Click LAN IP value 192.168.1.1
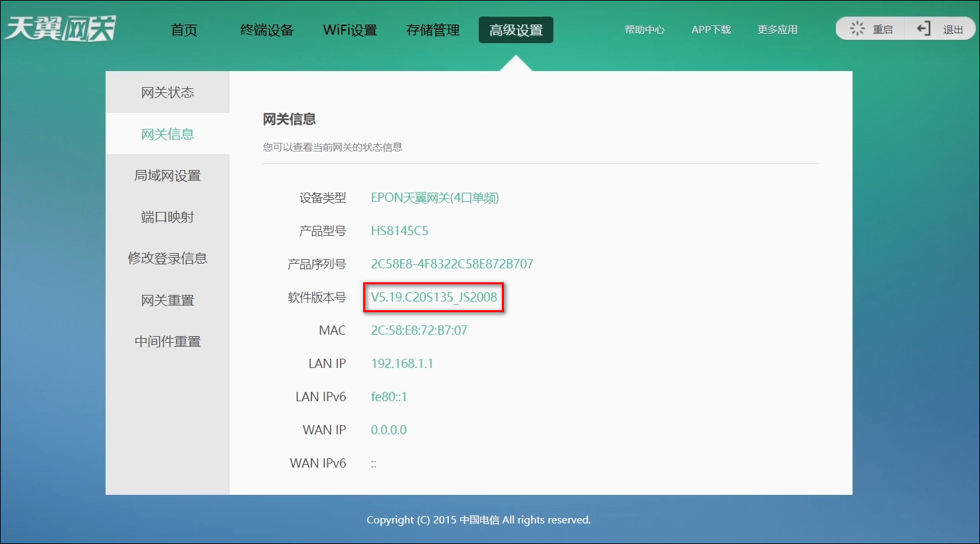Image resolution: width=980 pixels, height=544 pixels. 402,364
